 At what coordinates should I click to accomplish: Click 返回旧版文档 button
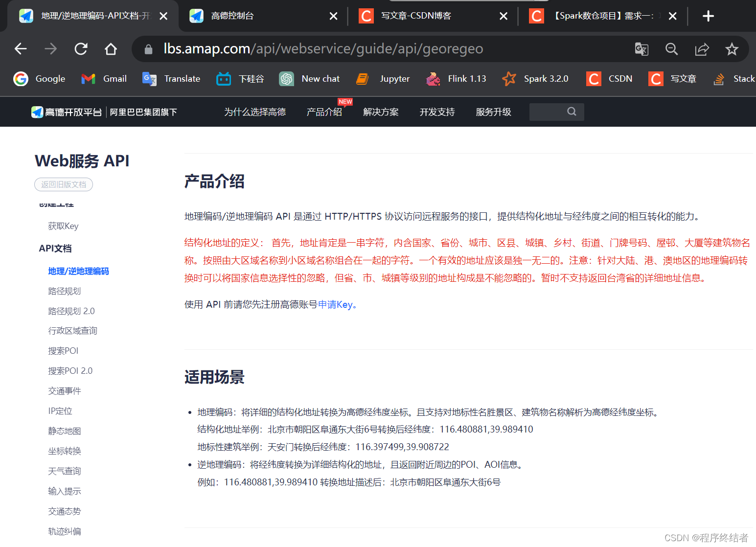pos(64,184)
